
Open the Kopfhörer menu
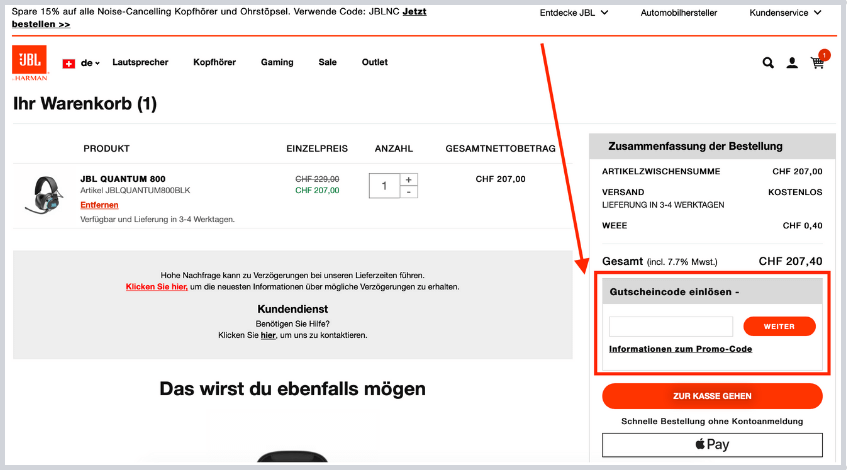coord(214,62)
